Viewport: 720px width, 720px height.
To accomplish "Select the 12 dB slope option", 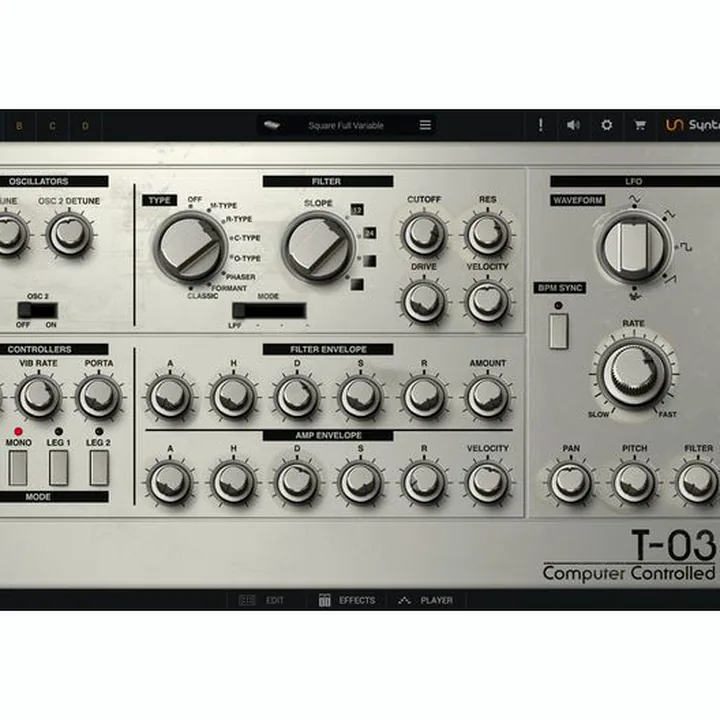I will [357, 210].
